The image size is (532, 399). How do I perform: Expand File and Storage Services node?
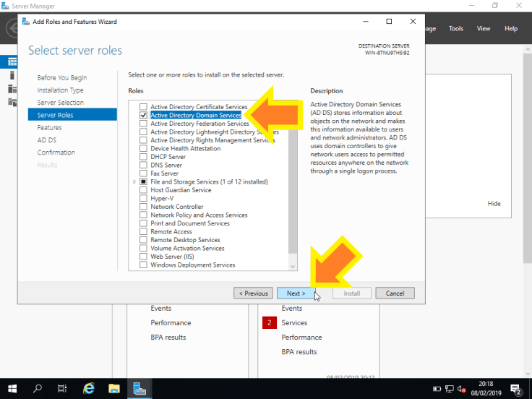pyautogui.click(x=134, y=182)
